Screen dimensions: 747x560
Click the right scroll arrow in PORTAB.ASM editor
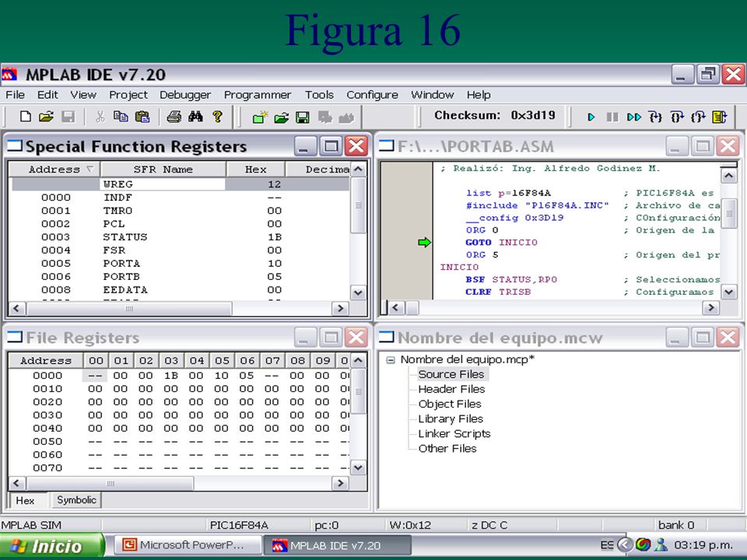[710, 308]
